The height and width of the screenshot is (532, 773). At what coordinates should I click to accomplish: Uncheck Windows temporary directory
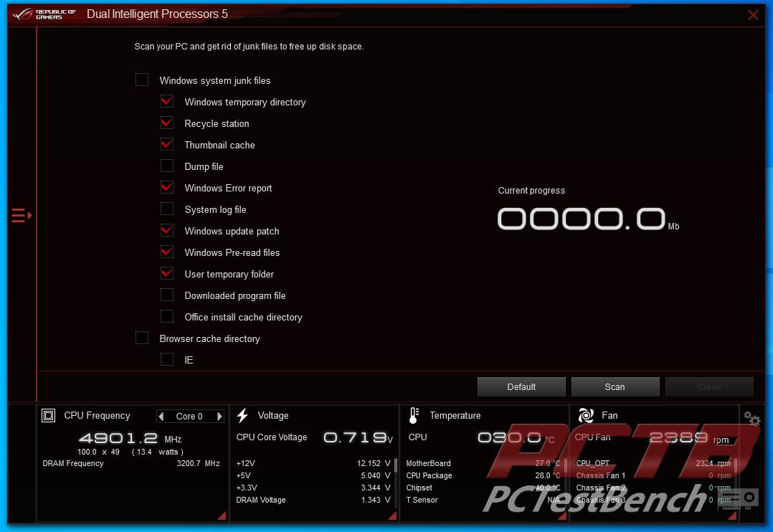167,102
